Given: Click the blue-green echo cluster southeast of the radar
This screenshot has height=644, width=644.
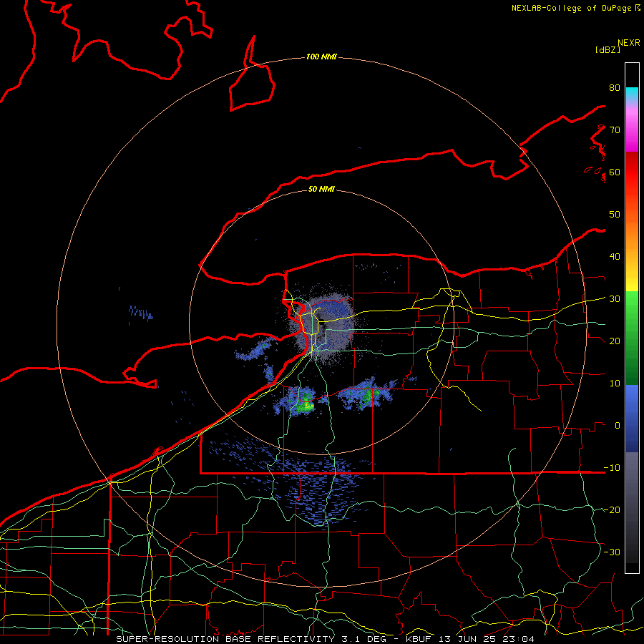Looking at the screenshot, I should click(366, 395).
